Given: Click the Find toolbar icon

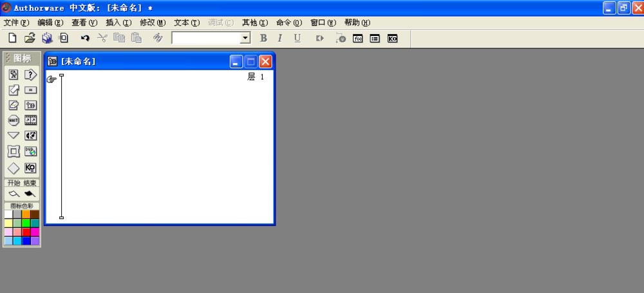Looking at the screenshot, I should coord(158,38).
